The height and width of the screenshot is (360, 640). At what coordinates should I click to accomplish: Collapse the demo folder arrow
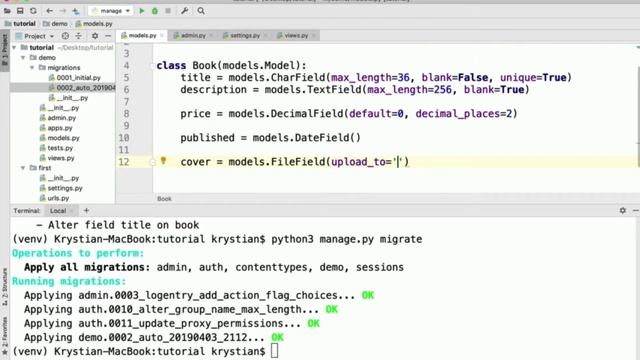[x=23, y=58]
